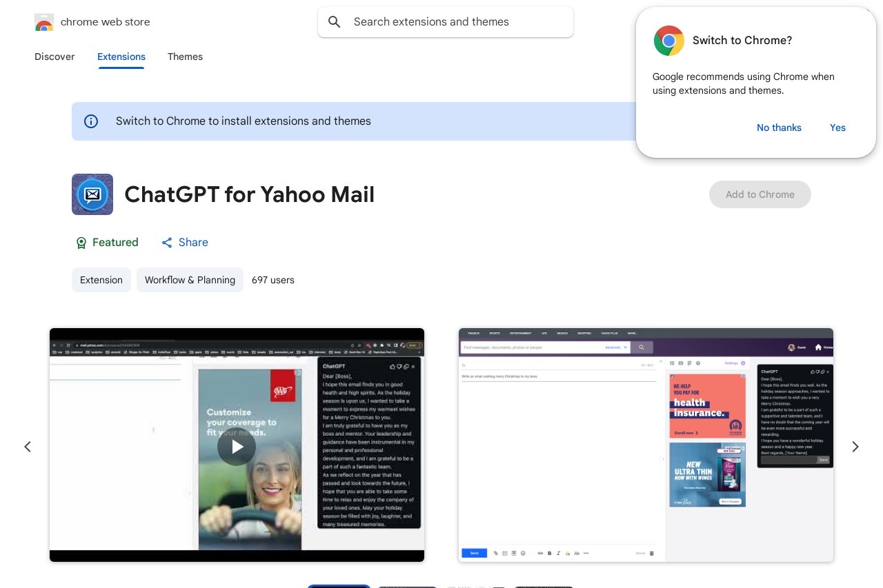Viewport: 883px width, 588px height.
Task: Click the health insurance ad in the screenshot
Action: coord(708,406)
